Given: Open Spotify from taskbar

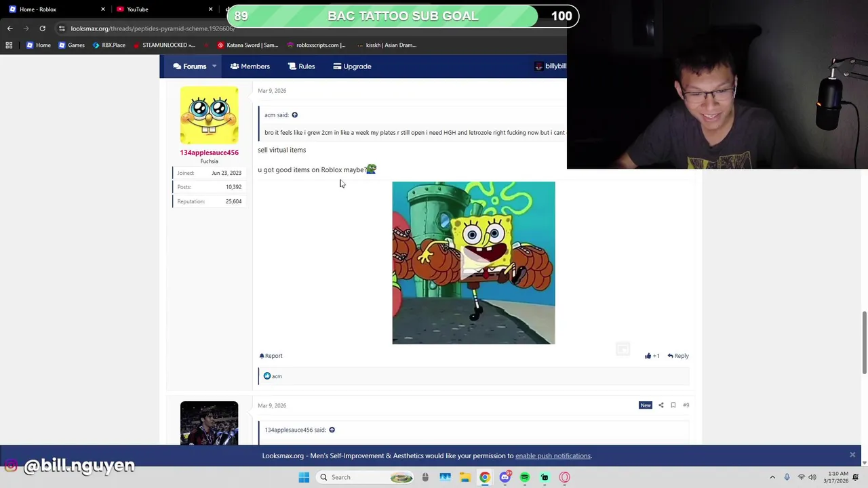Looking at the screenshot, I should pyautogui.click(x=525, y=477).
